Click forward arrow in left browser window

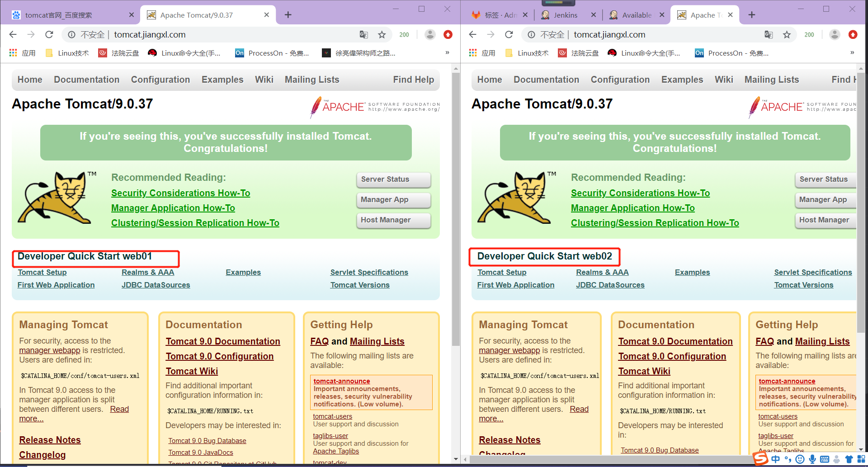click(31, 34)
